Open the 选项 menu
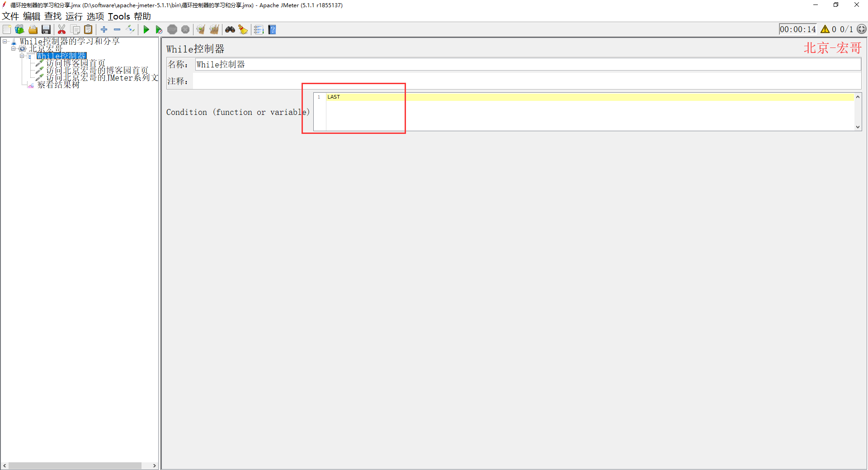 [x=95, y=16]
